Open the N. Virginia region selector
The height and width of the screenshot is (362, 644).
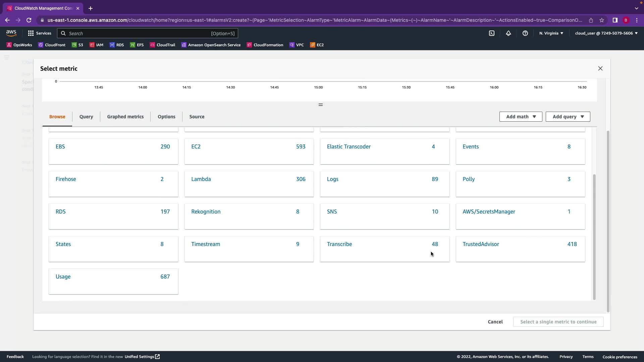click(x=551, y=33)
